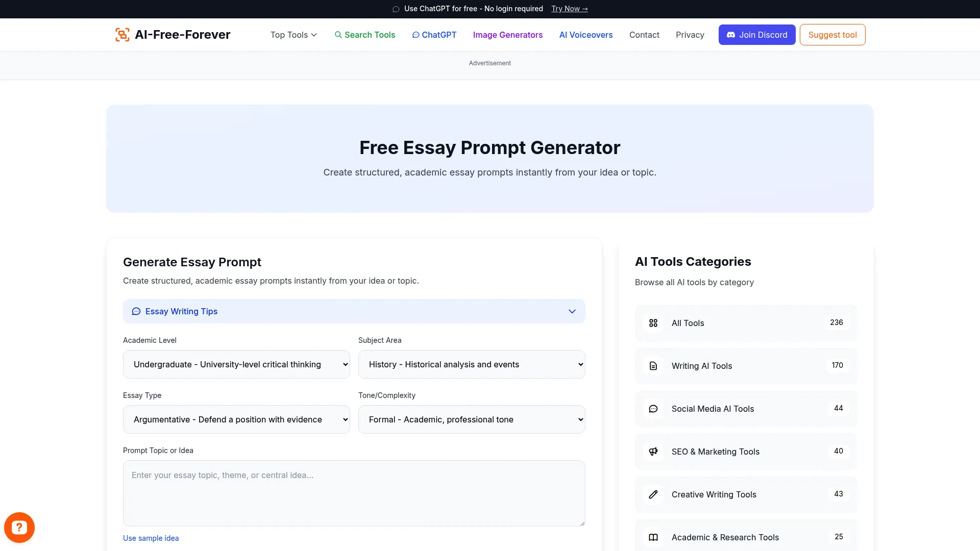Click Use sample idea
The width and height of the screenshot is (980, 551).
pos(151,538)
